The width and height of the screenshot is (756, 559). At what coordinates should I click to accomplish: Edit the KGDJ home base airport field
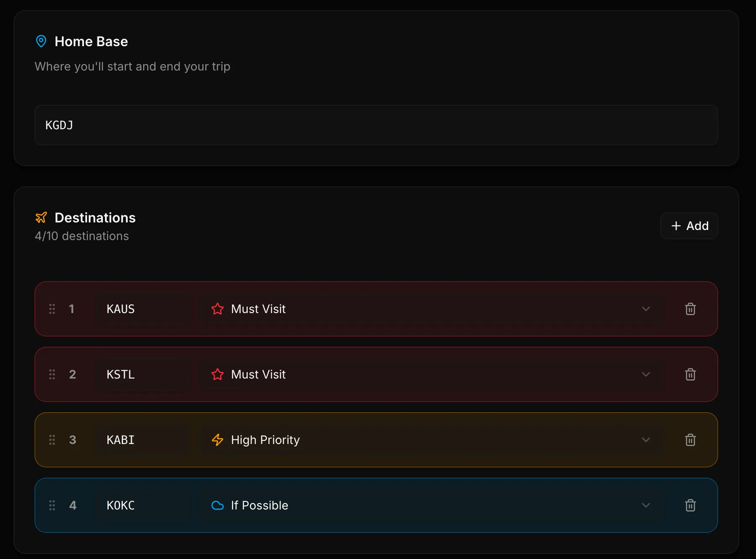coord(376,125)
